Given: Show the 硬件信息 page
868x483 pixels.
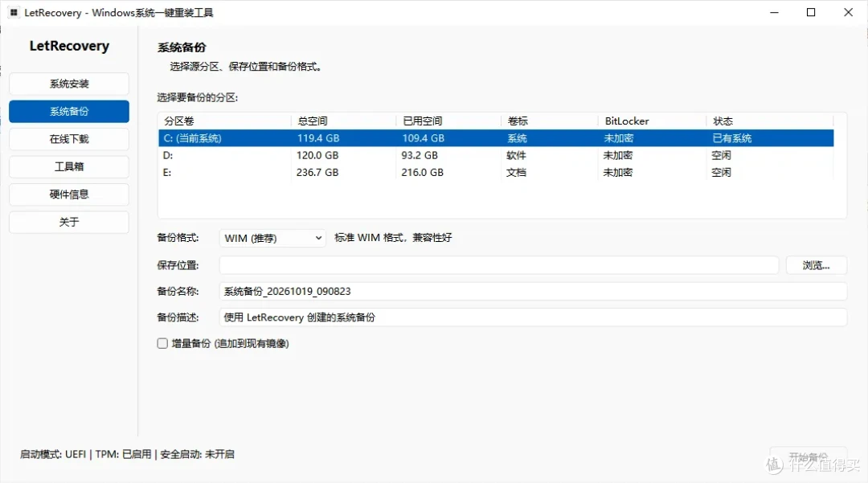Looking at the screenshot, I should 69,194.
